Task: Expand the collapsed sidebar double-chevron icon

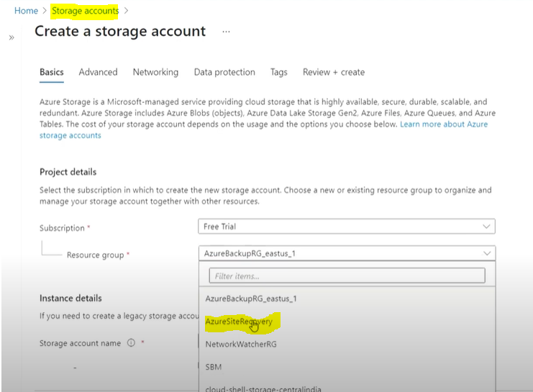Action: 12,37
